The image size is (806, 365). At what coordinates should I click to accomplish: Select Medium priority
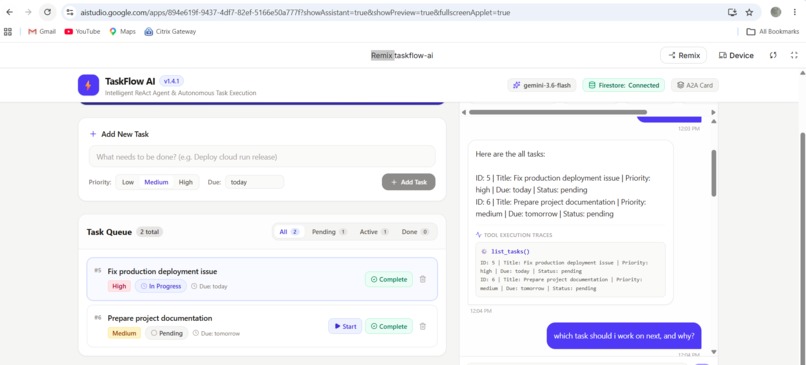pos(156,182)
